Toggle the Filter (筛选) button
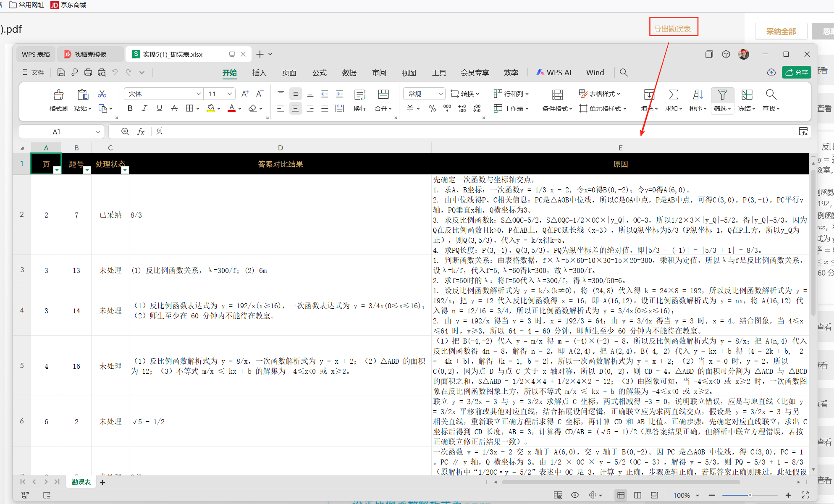834x504 pixels. [722, 95]
